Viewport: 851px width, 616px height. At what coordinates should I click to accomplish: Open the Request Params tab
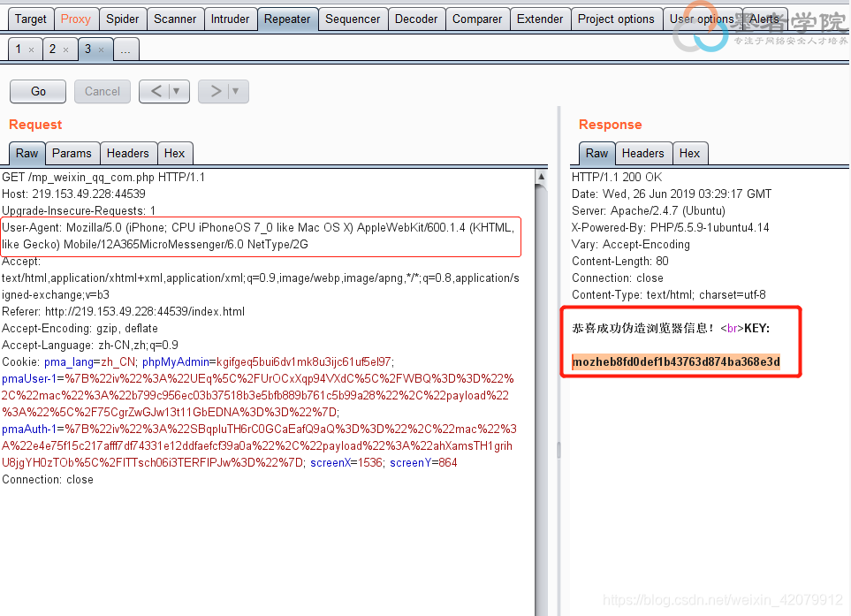click(x=72, y=154)
